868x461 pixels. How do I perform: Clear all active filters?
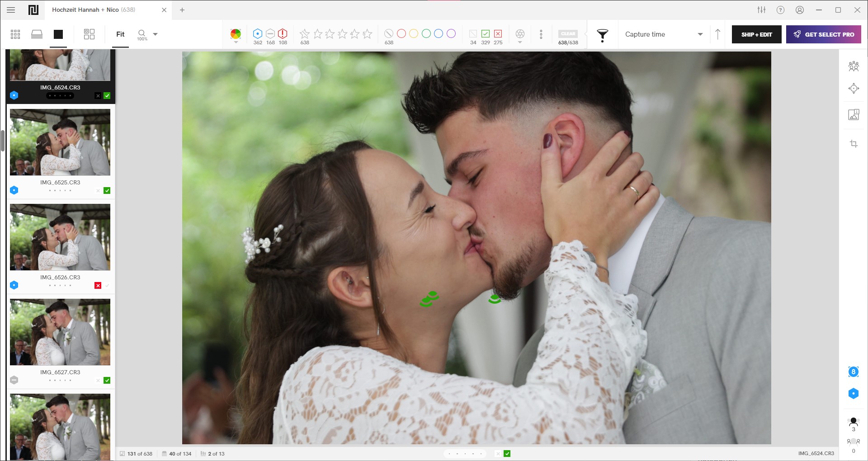click(x=568, y=34)
